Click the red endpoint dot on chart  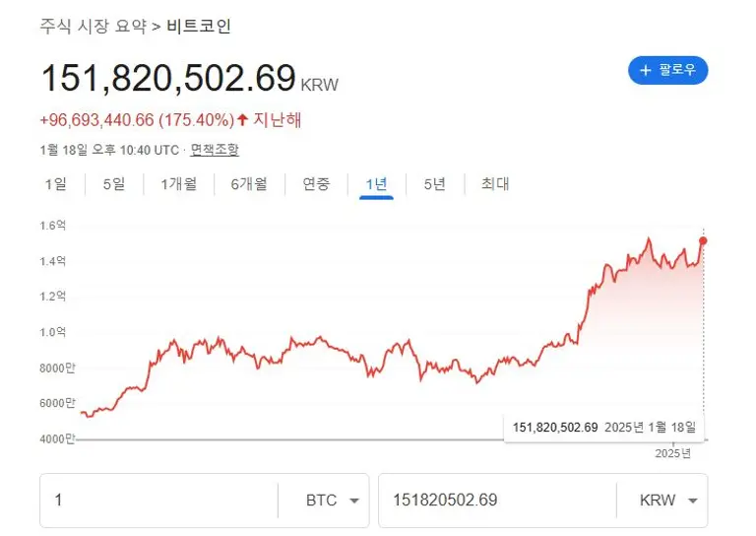pyautogui.click(x=703, y=240)
